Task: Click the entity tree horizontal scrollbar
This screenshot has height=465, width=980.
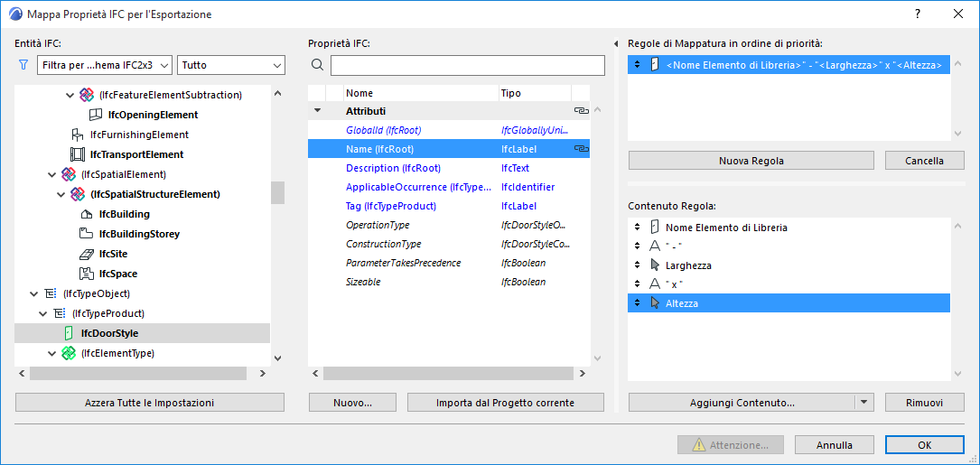Action: point(137,373)
